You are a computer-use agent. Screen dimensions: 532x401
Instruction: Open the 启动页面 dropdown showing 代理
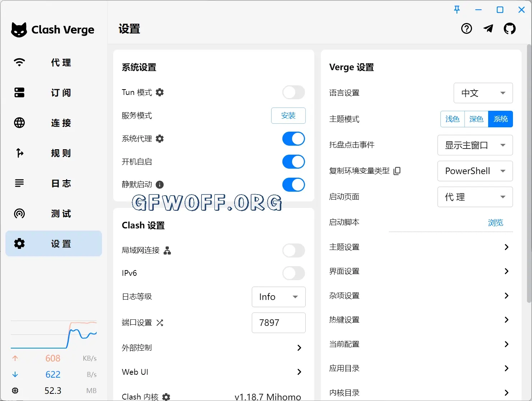475,197
